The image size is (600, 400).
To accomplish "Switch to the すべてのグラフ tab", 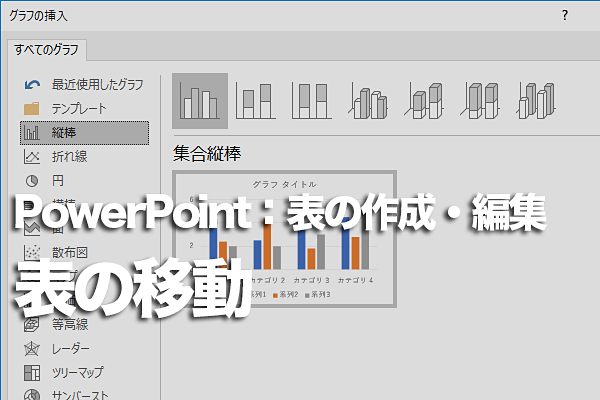I will [46, 50].
